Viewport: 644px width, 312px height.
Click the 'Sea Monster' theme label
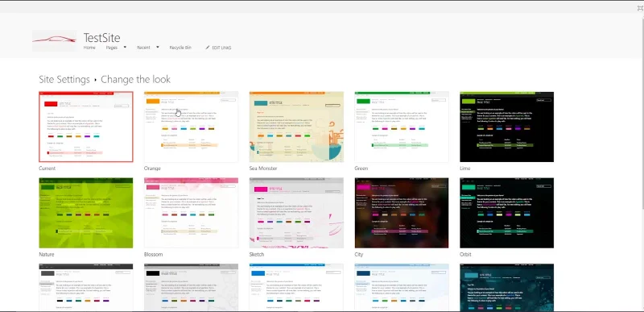(263, 168)
